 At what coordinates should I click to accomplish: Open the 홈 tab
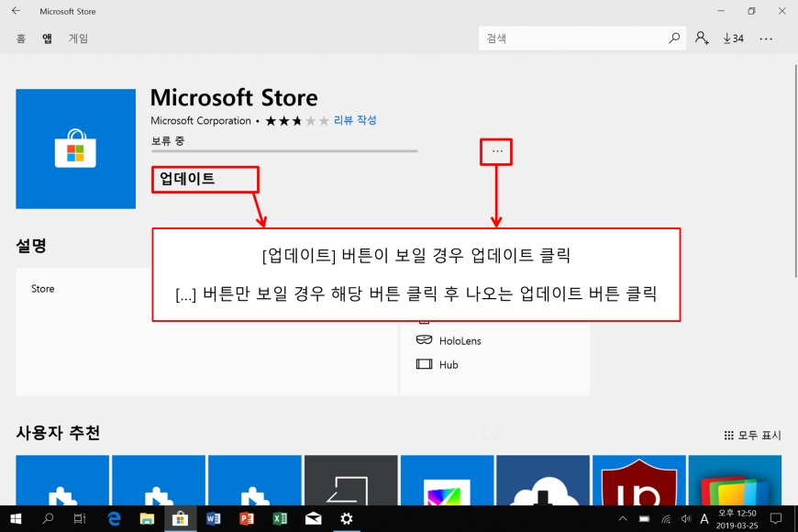[21, 39]
